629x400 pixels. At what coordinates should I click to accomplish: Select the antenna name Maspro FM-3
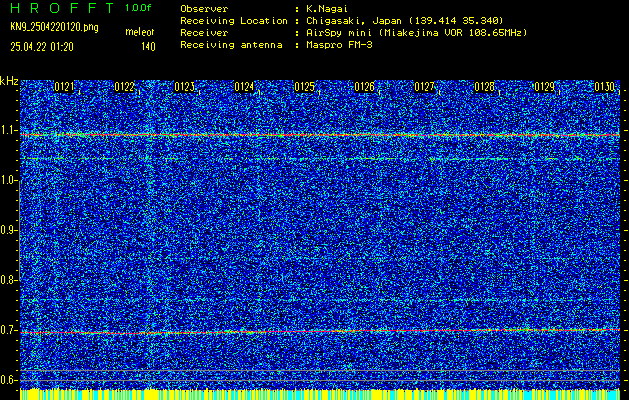[x=339, y=45]
